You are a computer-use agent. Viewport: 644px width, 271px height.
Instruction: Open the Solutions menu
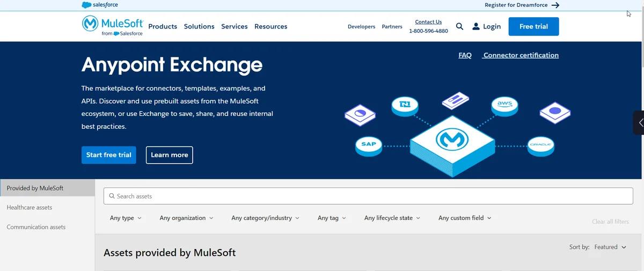pos(199,26)
